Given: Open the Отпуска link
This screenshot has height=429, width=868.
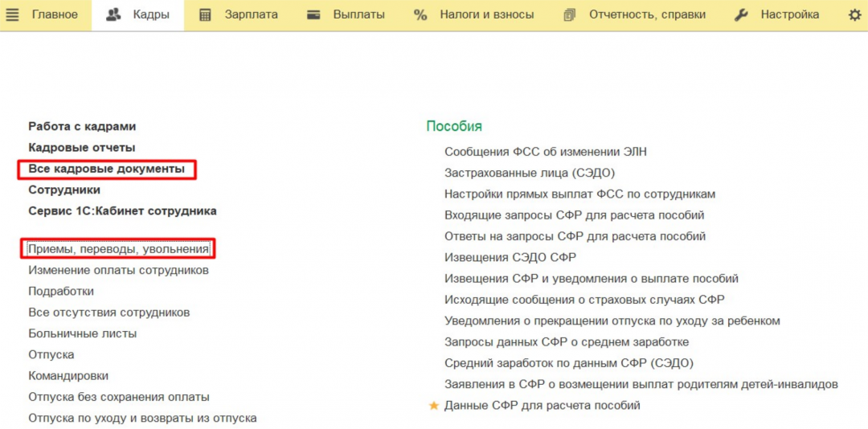Looking at the screenshot, I should (51, 355).
